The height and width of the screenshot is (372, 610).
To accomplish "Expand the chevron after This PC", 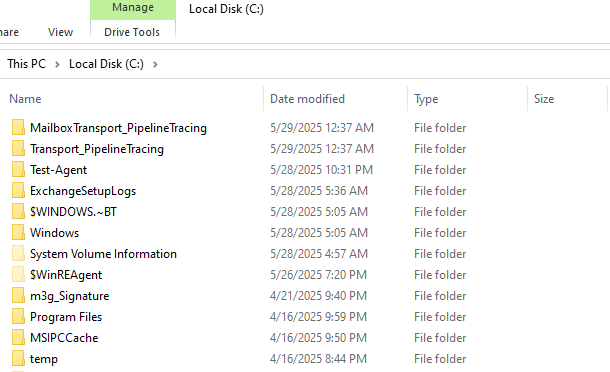I will click(x=57, y=64).
